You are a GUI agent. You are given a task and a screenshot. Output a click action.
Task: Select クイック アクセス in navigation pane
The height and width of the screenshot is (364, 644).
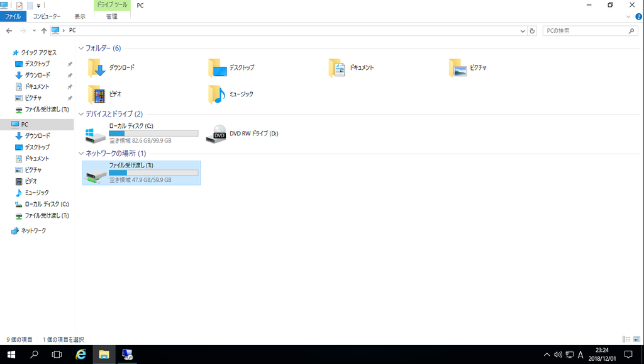click(x=37, y=52)
